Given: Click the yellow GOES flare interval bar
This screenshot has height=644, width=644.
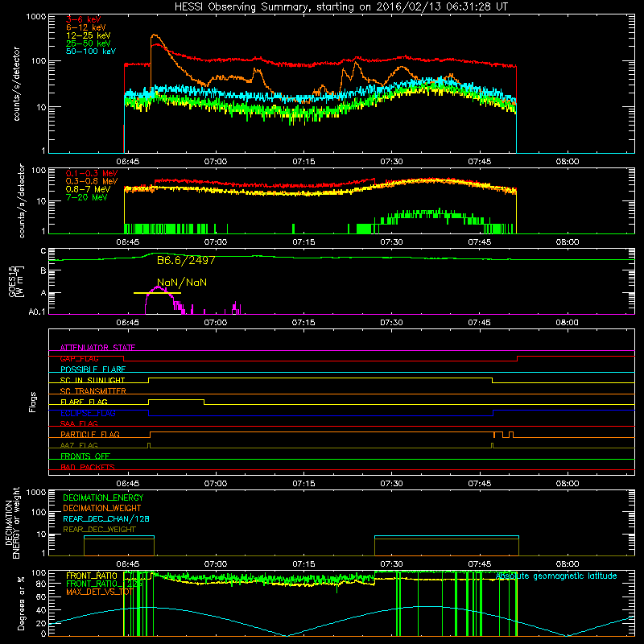Looking at the screenshot, I should coord(157,293).
